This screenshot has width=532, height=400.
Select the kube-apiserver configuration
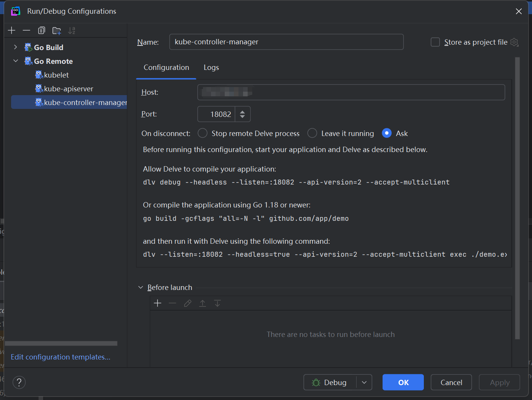68,89
